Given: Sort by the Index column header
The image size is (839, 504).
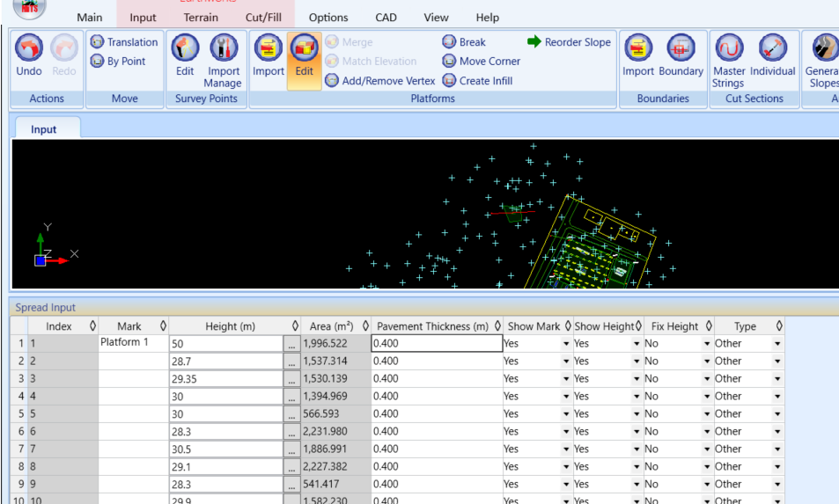Looking at the screenshot, I should point(63,326).
